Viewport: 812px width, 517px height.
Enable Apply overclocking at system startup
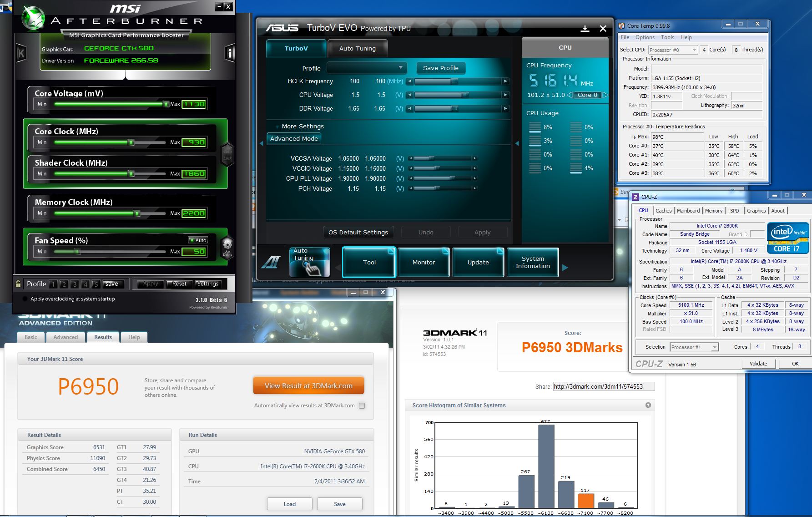pos(25,299)
